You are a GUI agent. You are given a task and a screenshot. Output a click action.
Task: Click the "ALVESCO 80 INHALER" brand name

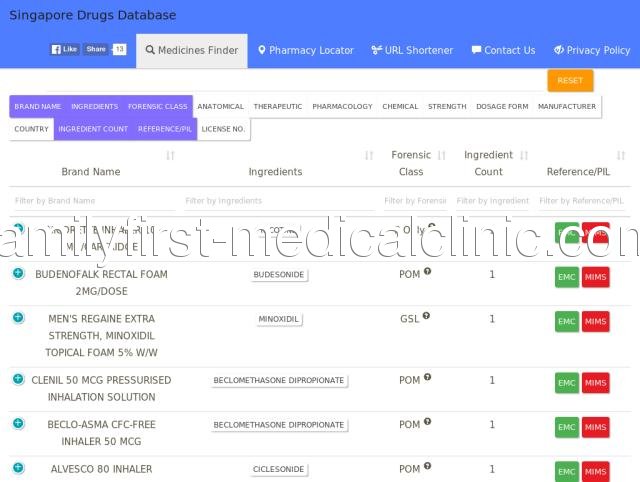pyautogui.click(x=101, y=469)
